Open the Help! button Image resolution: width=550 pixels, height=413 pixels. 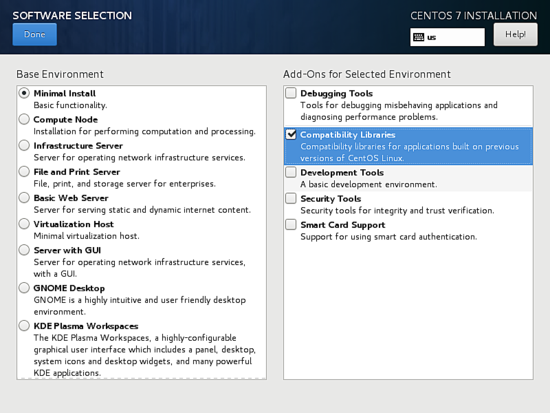pyautogui.click(x=515, y=34)
